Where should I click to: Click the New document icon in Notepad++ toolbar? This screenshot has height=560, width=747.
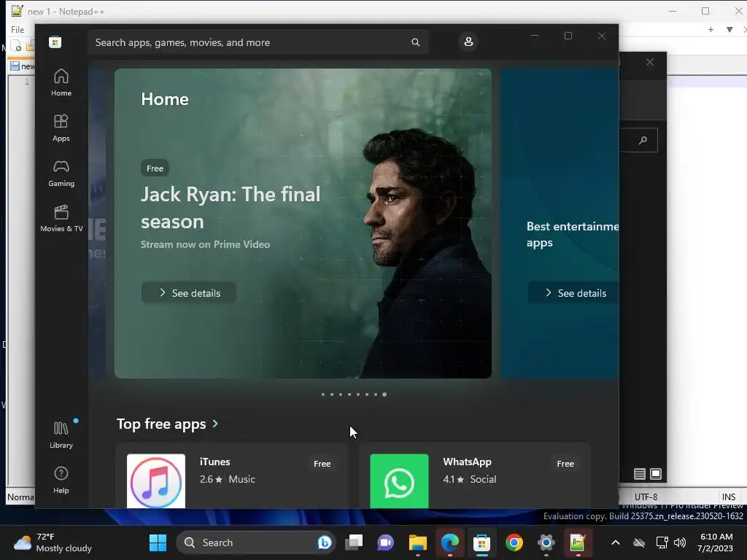coord(16,47)
